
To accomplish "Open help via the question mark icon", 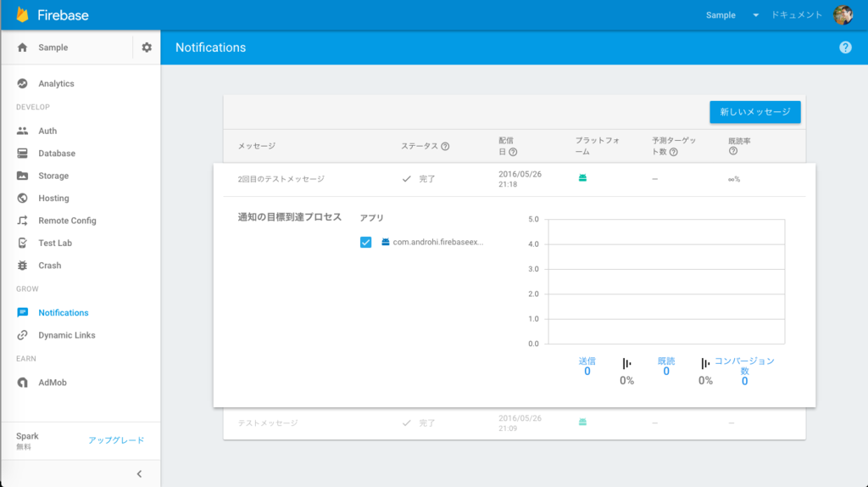I will click(x=845, y=48).
